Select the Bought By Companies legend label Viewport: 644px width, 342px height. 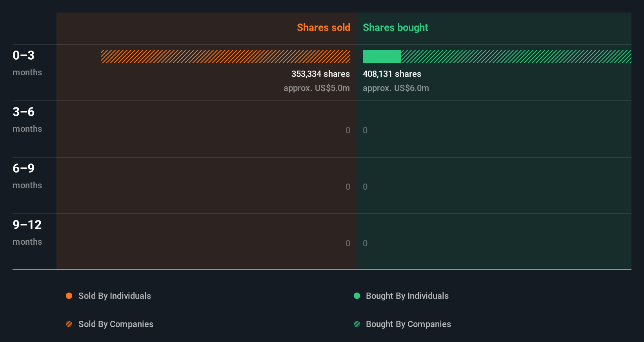(408, 324)
